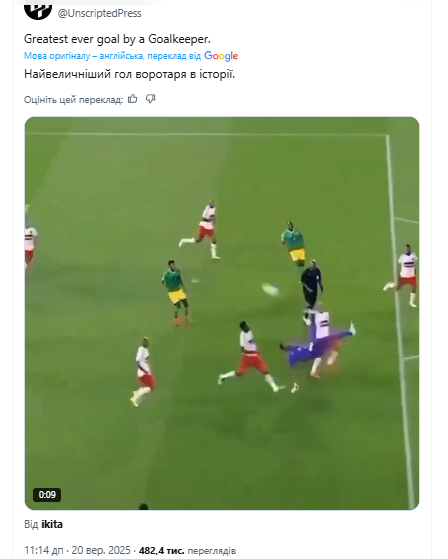448x560 pixels.
Task: Select the 'Greatest ever goal by a Goalkeeper.' text
Action: 117,39
